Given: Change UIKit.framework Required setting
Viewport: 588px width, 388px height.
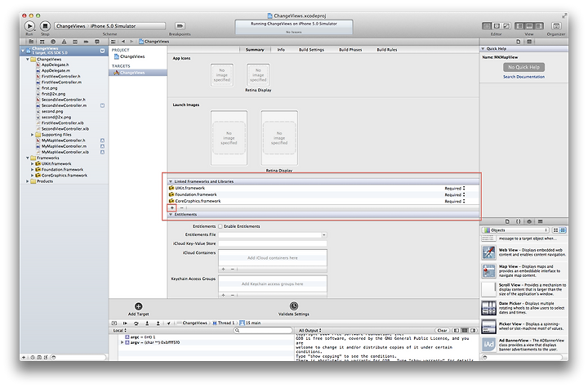Looking at the screenshot, I should tap(455, 189).
